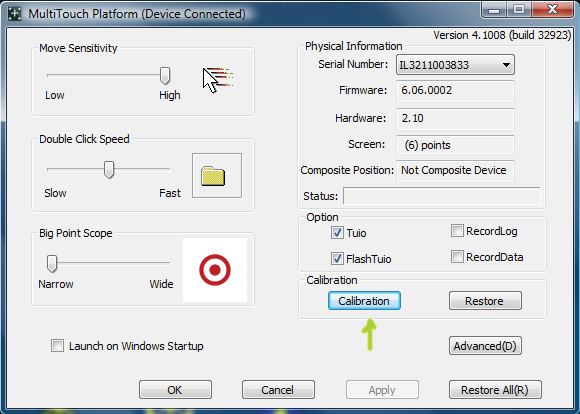580x414 pixels.
Task: Confirm with the OK button
Action: pos(175,390)
